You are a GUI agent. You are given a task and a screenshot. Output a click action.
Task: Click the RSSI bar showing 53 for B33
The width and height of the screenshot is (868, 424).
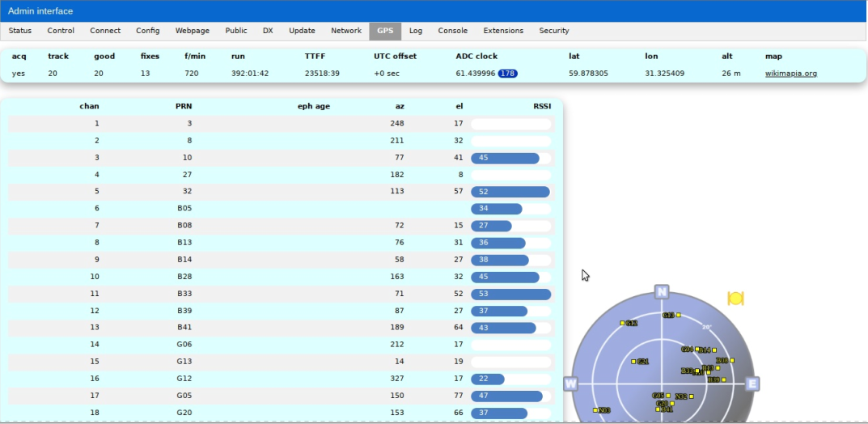point(510,295)
